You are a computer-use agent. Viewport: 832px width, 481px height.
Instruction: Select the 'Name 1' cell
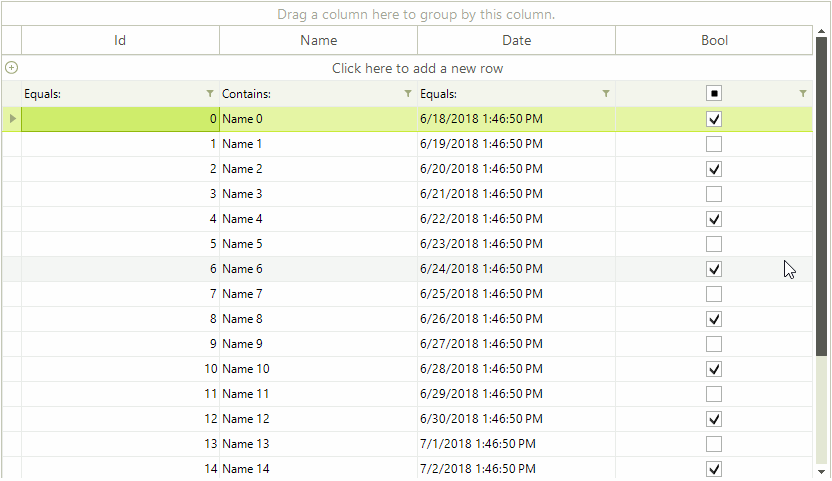318,144
